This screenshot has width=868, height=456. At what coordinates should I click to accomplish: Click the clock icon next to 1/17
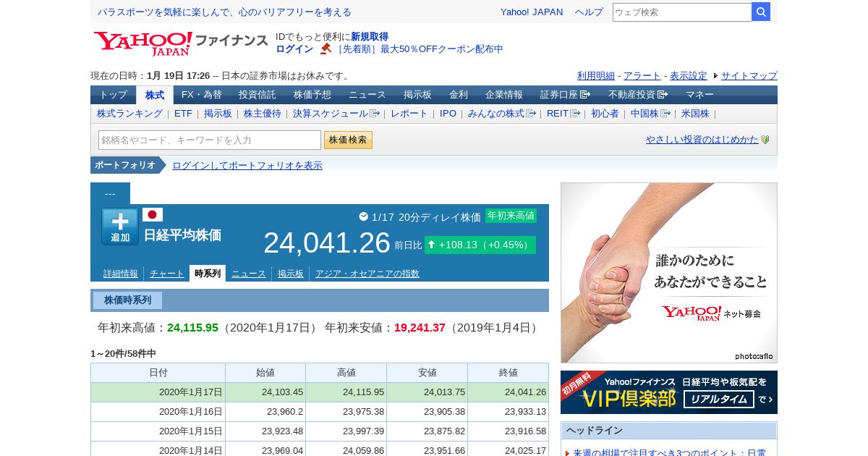pos(363,216)
